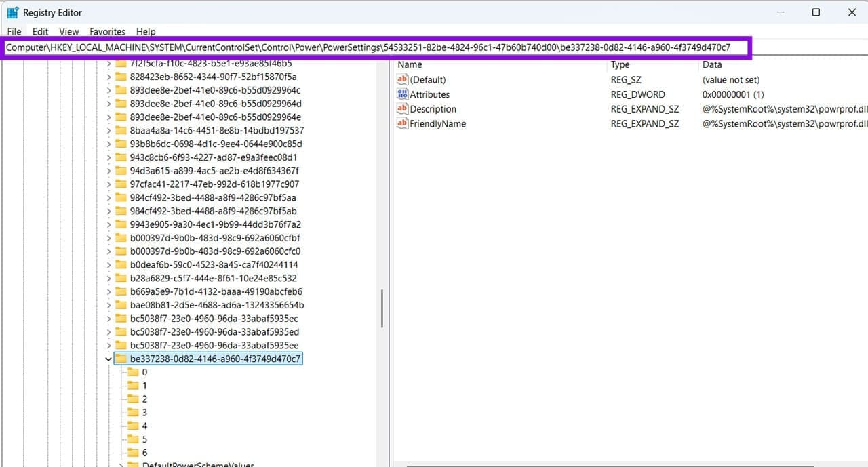Image resolution: width=868 pixels, height=467 pixels.
Task: Expand key 94d3a615-a899-4ac5-ae2b-e4d8f634367f
Action: (x=108, y=171)
